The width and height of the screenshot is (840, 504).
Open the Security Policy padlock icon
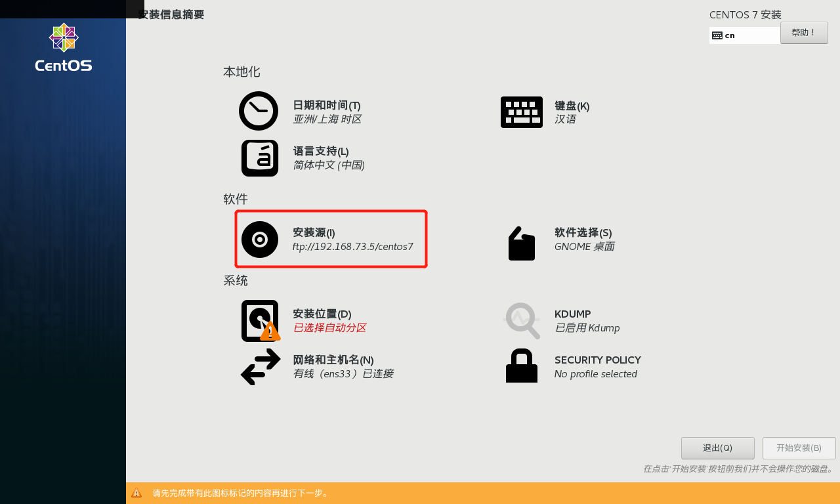(522, 366)
